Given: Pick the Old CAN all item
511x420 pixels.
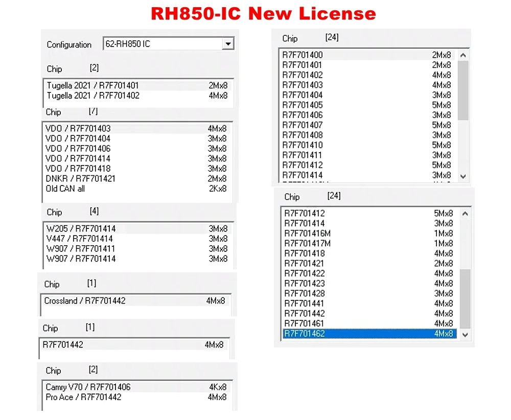Looking at the screenshot, I should (65, 189).
